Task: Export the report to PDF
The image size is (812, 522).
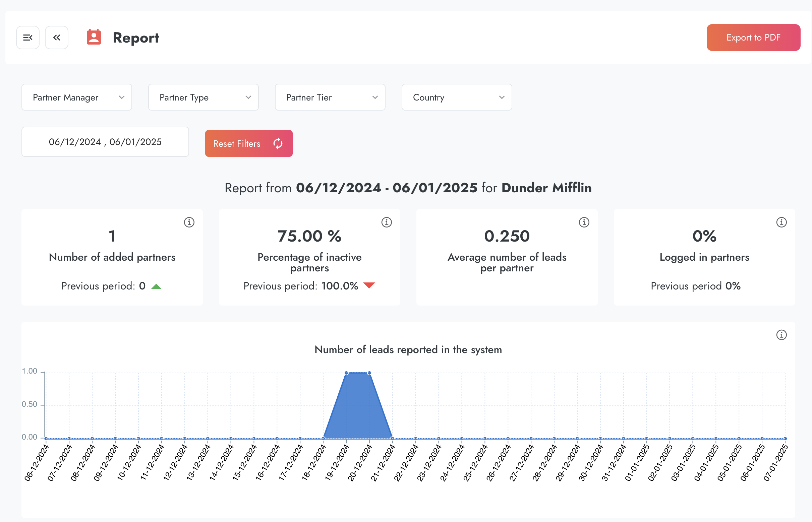Action: coord(753,38)
